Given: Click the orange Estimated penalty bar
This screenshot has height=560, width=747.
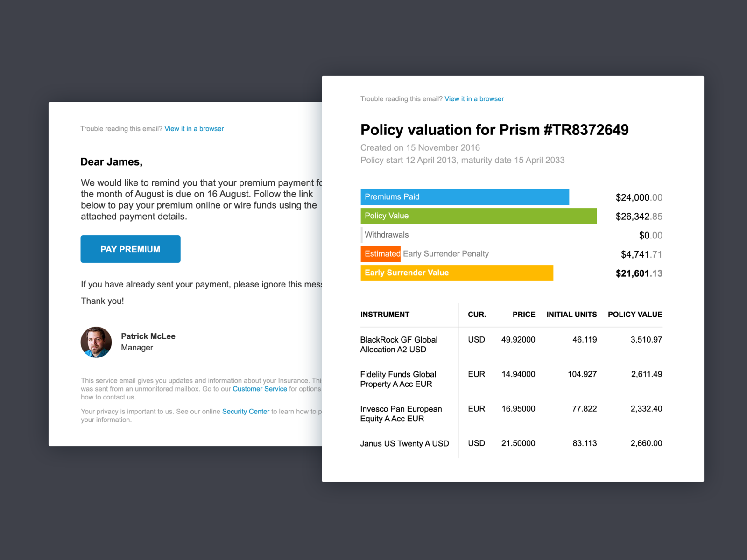Looking at the screenshot, I should [x=381, y=254].
